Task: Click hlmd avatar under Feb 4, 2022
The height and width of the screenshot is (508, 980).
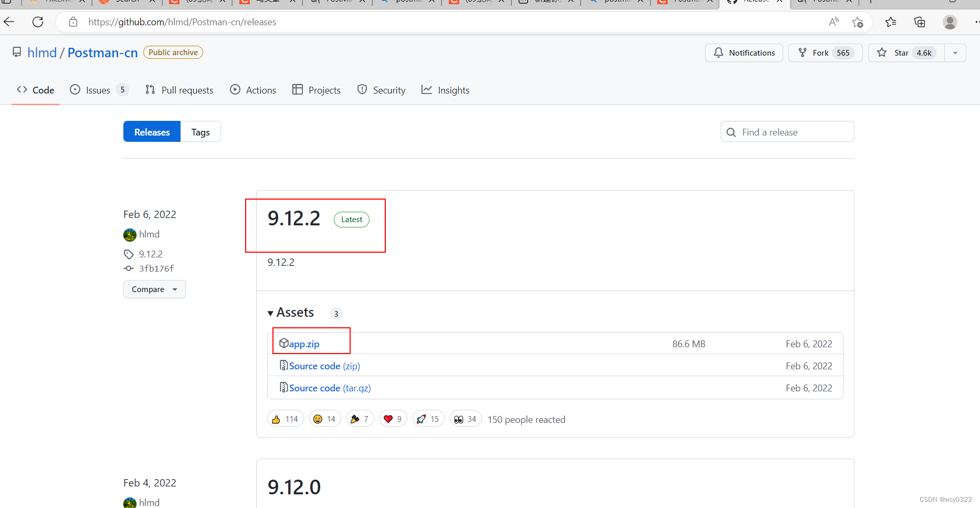Action: (130, 503)
